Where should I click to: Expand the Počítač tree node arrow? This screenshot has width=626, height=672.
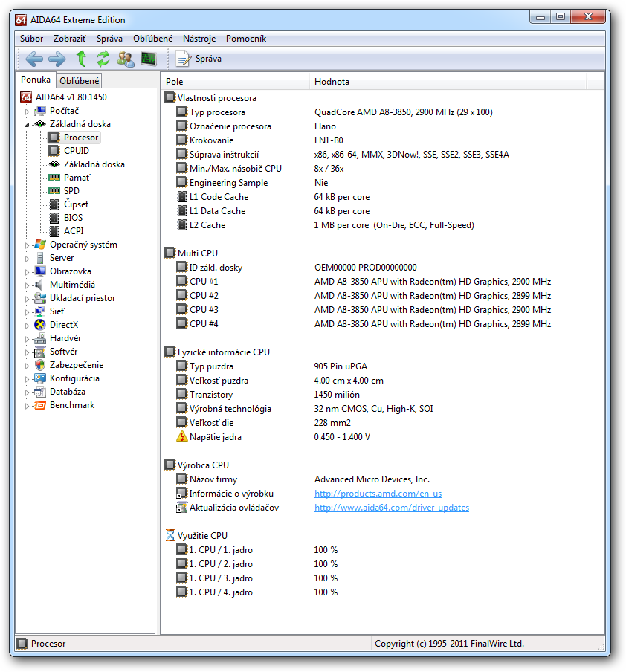click(27, 112)
